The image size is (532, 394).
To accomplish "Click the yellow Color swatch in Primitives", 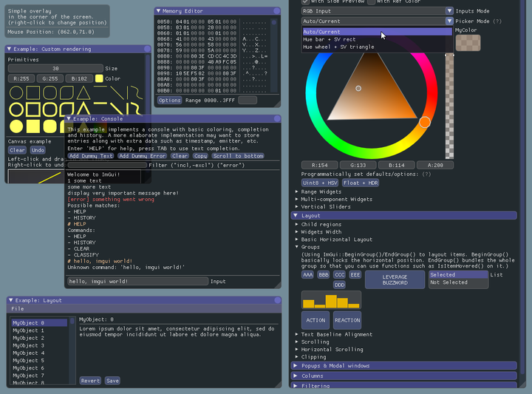I will click(99, 78).
